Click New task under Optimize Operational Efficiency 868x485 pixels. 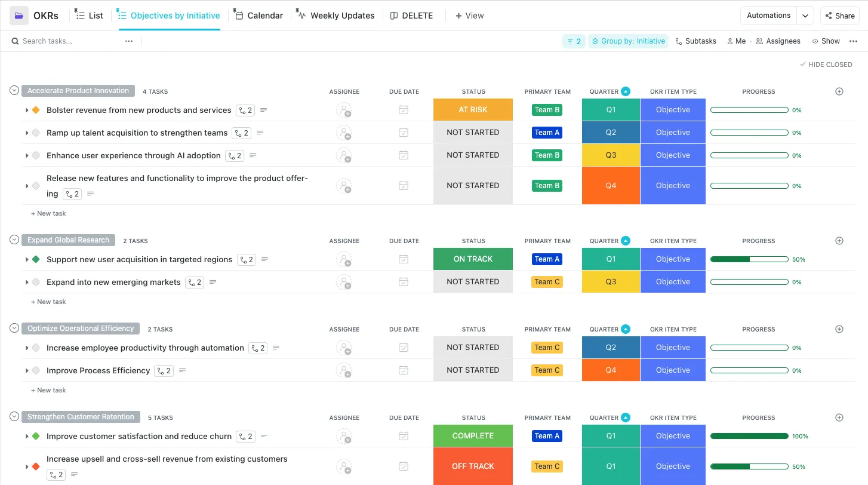48,390
